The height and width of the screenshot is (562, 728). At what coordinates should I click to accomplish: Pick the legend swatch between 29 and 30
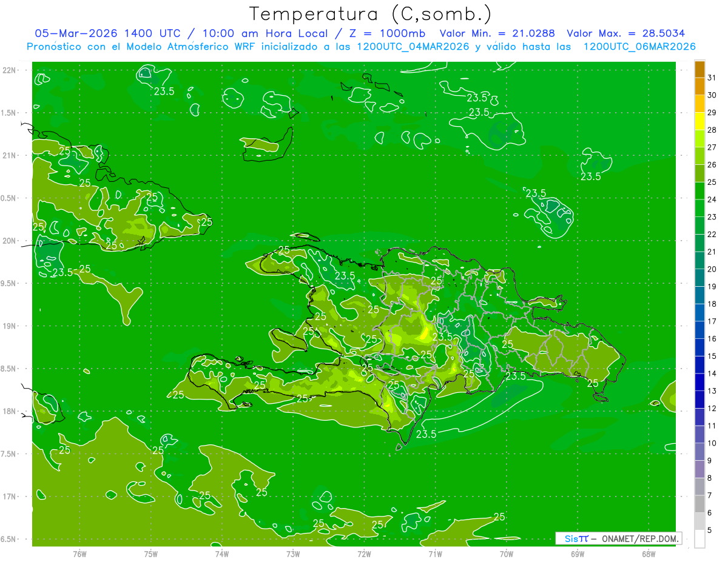click(x=699, y=104)
